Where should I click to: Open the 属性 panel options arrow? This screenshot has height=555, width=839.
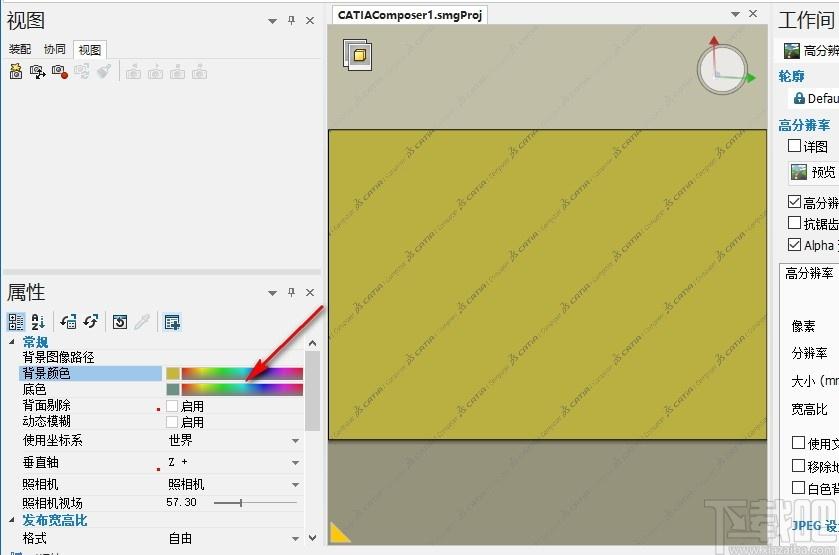272,293
